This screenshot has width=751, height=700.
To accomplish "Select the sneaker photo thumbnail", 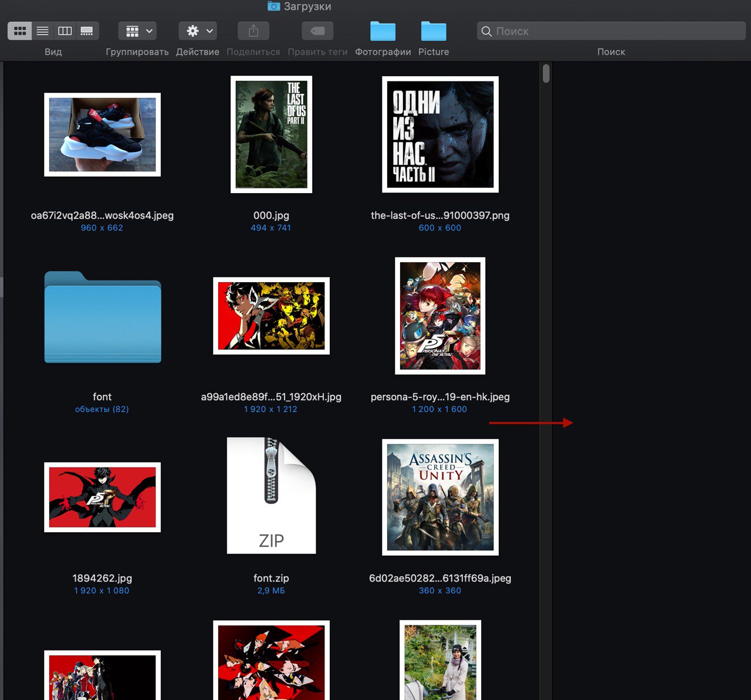I will point(102,134).
